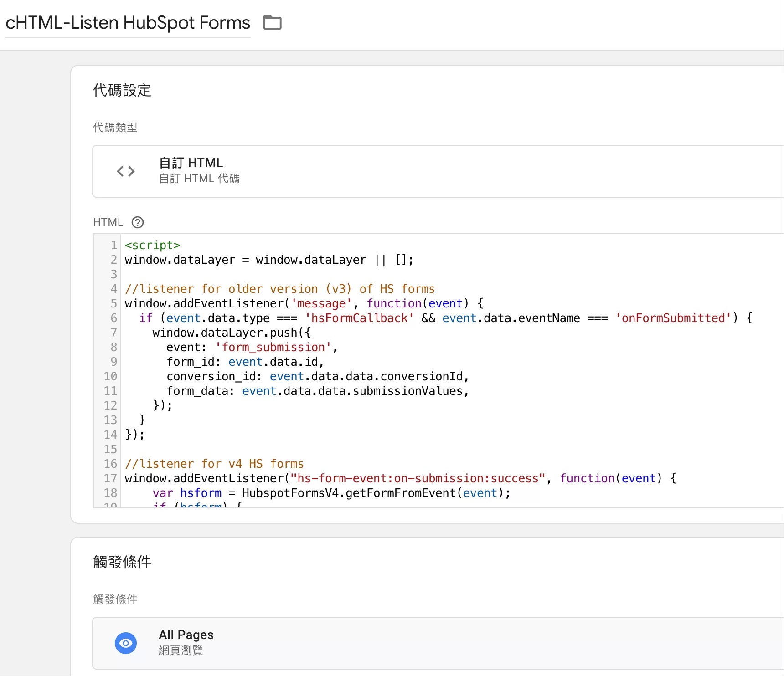Screen dimensions: 784x676
Task: Click the window.dataLayer.push line
Action: click(232, 333)
